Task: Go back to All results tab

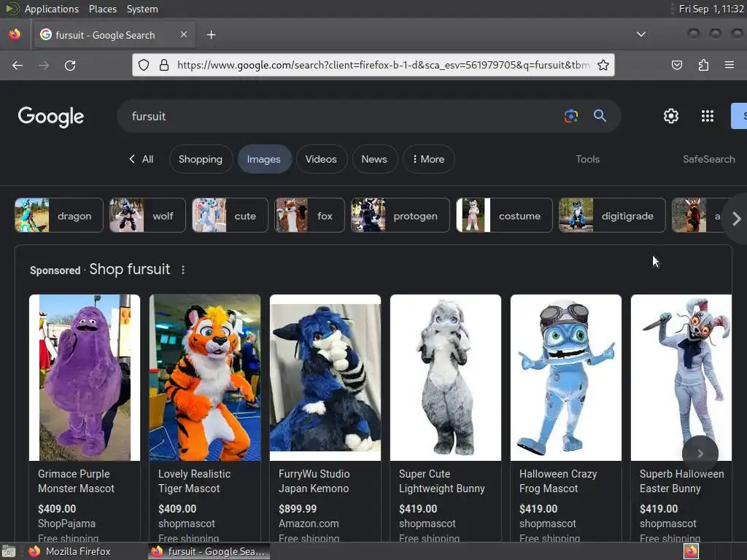Action: click(142, 159)
